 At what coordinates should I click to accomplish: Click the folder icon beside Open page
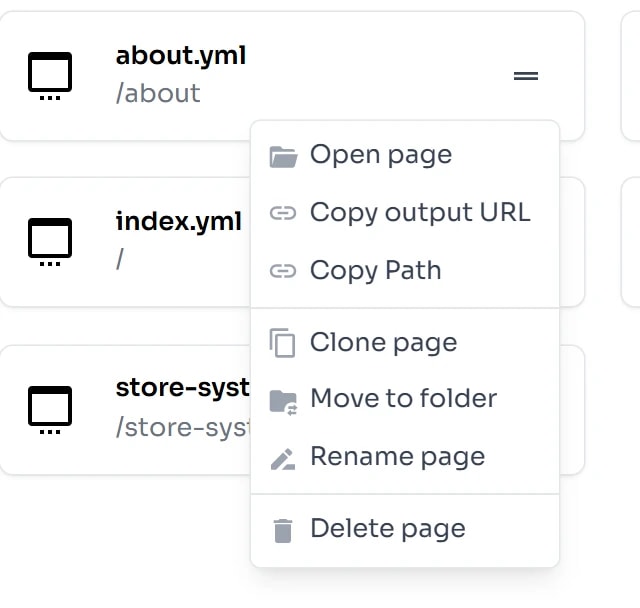[x=283, y=157]
